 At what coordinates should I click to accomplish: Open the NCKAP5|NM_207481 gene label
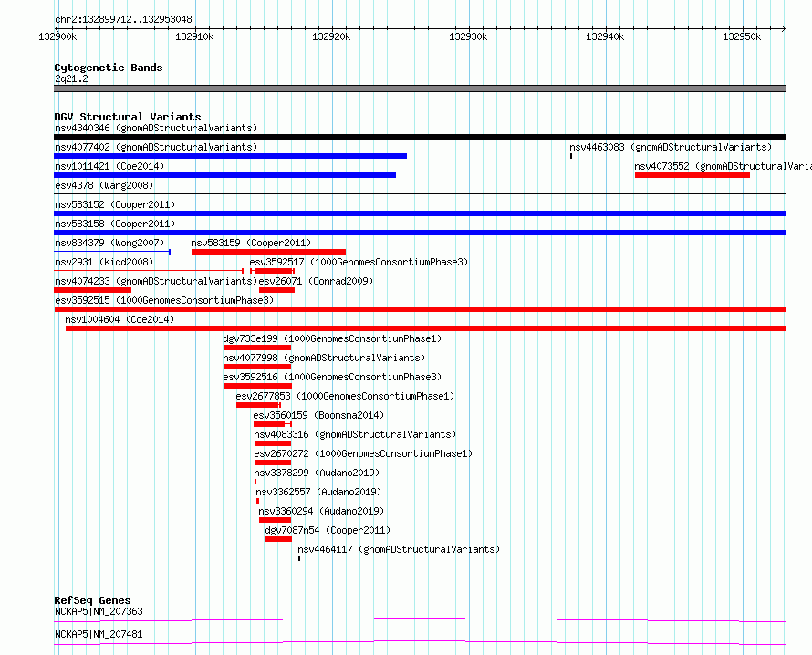[99, 634]
